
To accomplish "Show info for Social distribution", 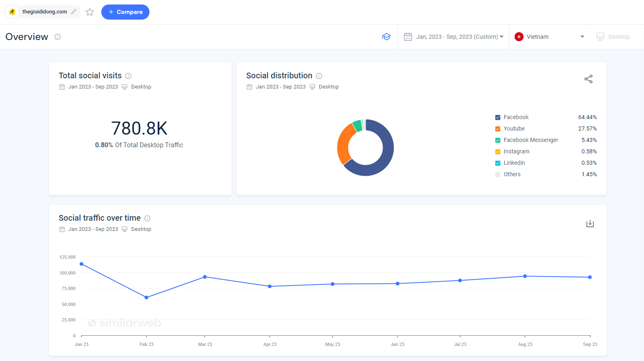I will coord(319,76).
